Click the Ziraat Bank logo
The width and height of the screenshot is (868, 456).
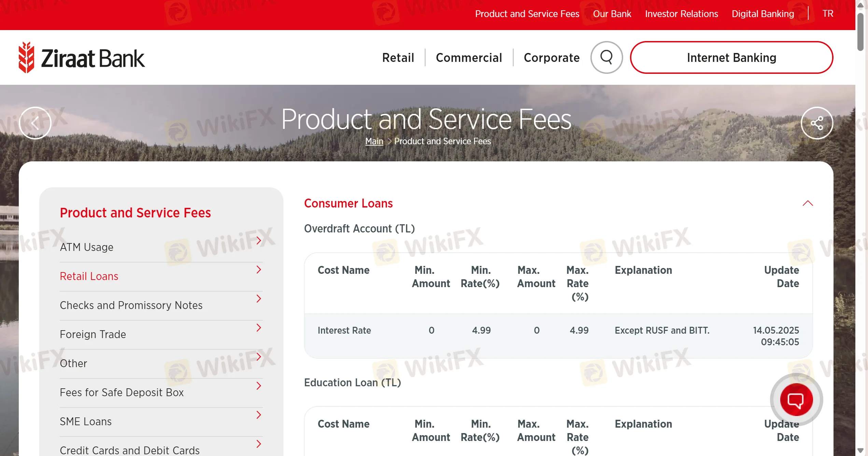82,58
